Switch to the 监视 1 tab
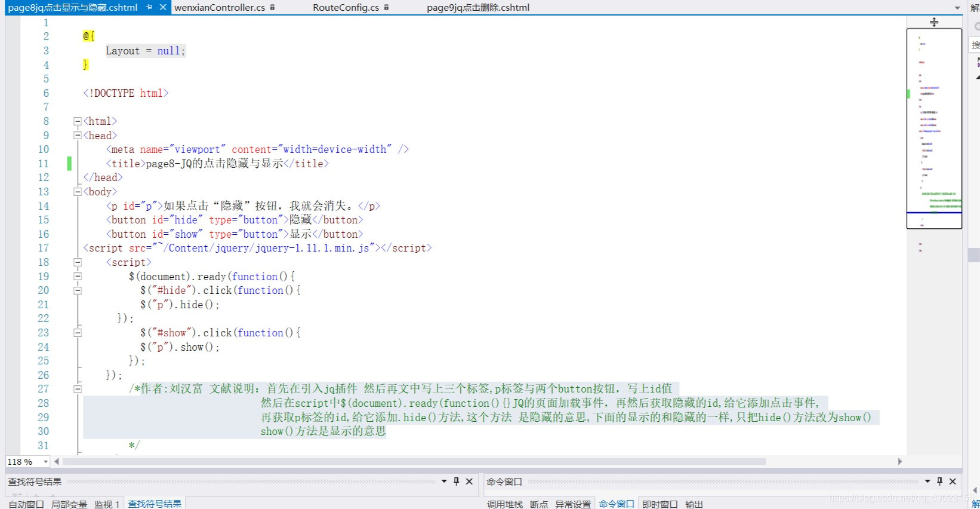980x509 pixels. (x=107, y=504)
